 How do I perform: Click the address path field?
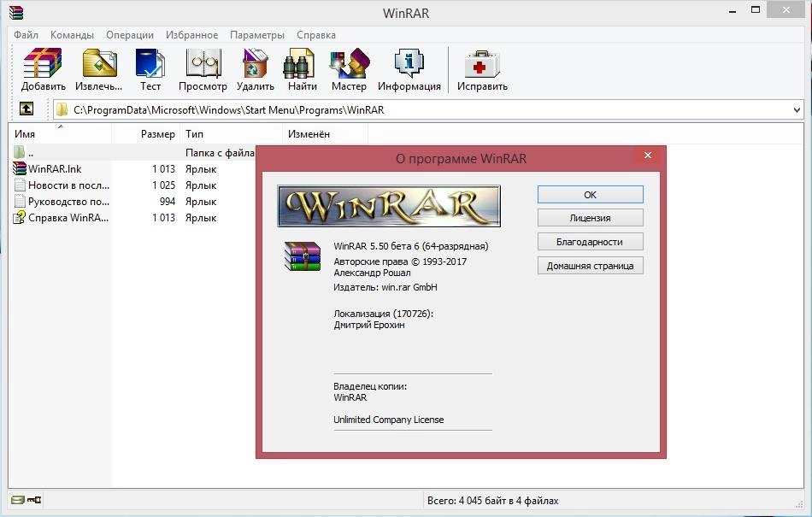coord(428,109)
